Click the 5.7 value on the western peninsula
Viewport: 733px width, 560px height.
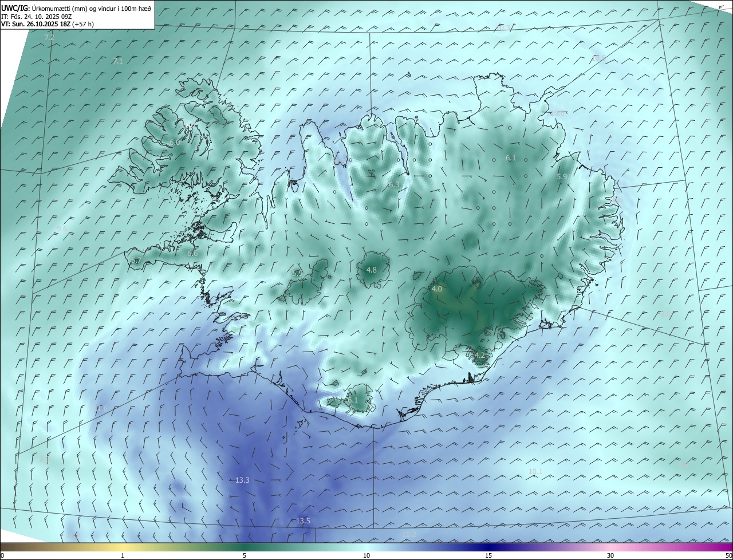coord(136,261)
